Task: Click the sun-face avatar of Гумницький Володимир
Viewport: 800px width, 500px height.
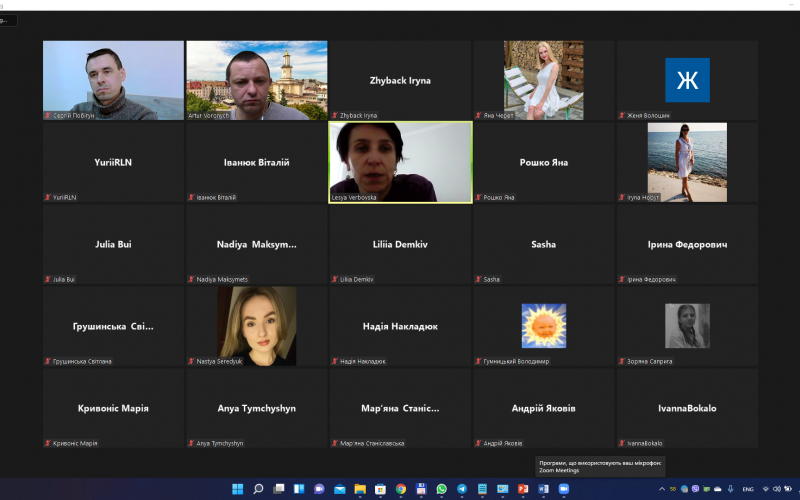Action: pos(544,326)
